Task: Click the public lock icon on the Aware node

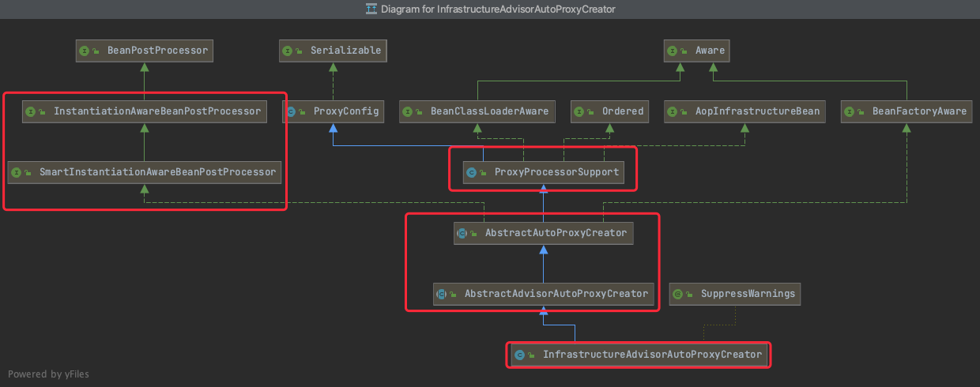Action: point(685,51)
